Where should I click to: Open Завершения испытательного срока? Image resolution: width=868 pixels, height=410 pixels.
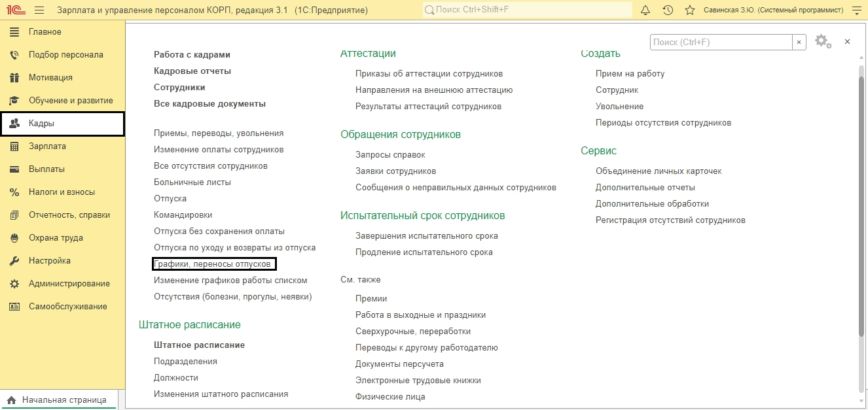pyautogui.click(x=427, y=236)
